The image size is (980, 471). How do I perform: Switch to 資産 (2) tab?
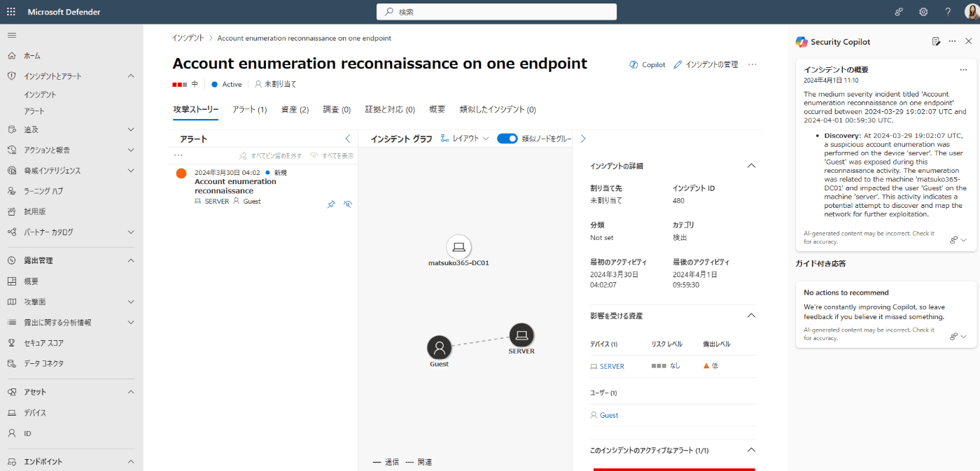click(x=295, y=109)
